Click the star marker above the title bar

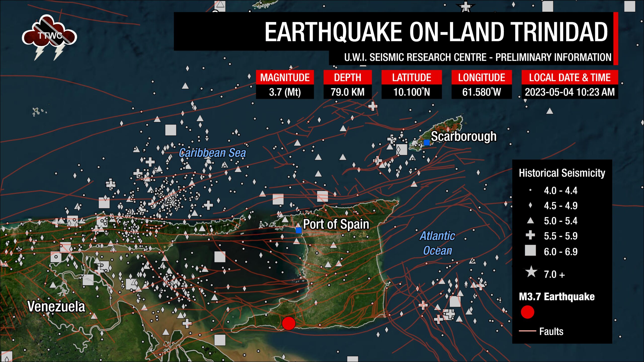466,7
